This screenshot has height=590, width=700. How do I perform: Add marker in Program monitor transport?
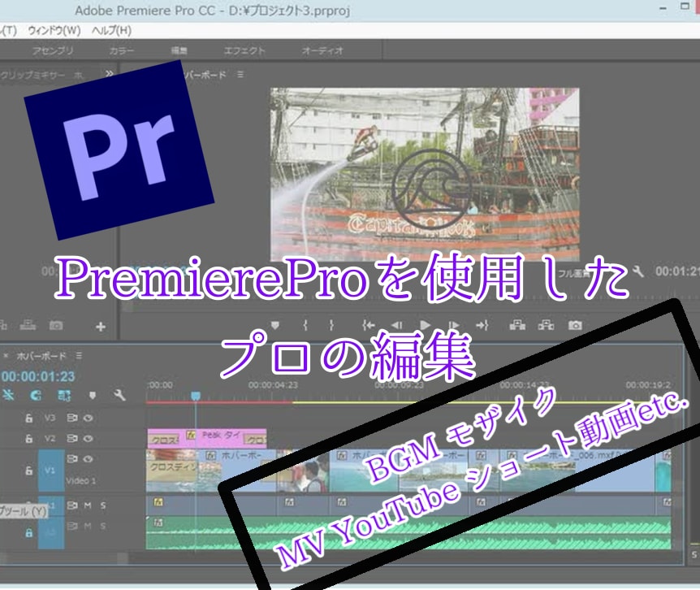[275, 325]
